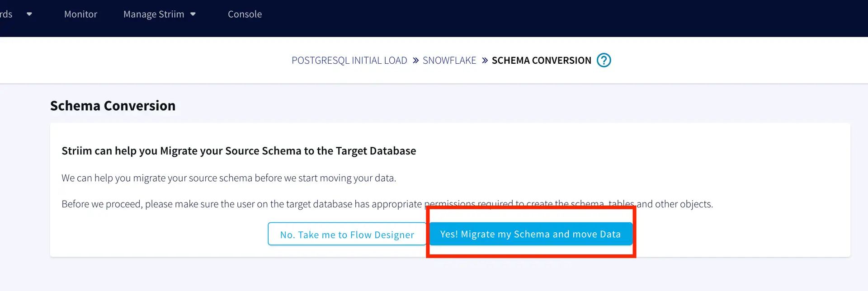
Task: Click Yes! Migrate my Schema and move Data
Action: [x=530, y=234]
